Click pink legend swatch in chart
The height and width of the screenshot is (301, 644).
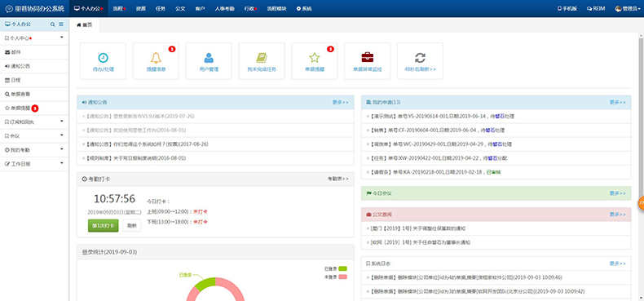tap(342, 277)
